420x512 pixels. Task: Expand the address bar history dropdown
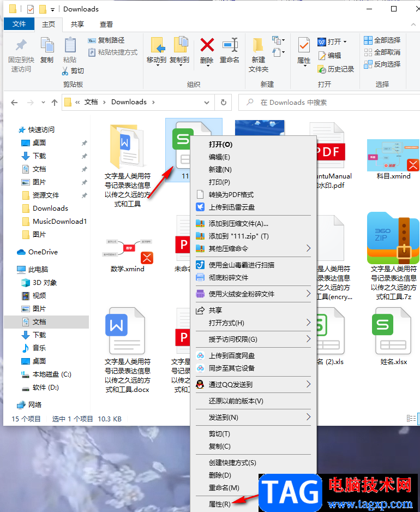point(207,103)
